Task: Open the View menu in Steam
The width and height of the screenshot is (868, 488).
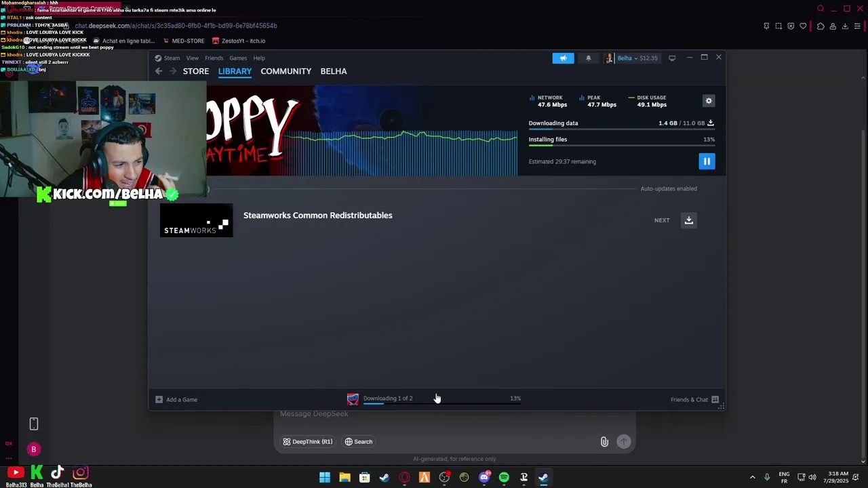Action: [193, 58]
